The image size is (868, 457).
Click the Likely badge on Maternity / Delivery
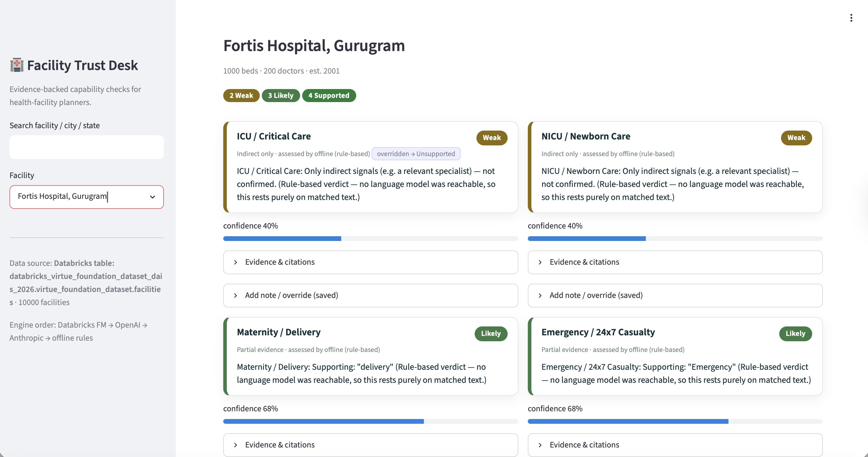[x=491, y=334]
